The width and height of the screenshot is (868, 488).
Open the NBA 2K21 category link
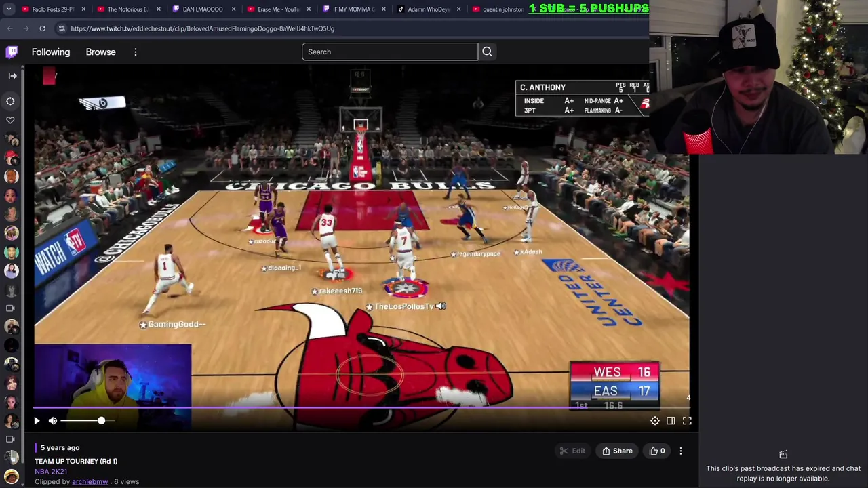[51, 471]
